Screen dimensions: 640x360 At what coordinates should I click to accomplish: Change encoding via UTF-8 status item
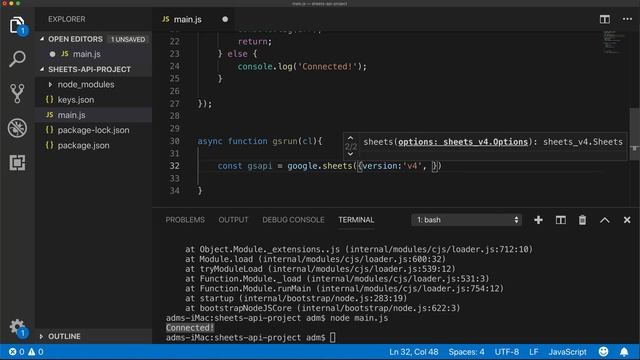tap(507, 351)
